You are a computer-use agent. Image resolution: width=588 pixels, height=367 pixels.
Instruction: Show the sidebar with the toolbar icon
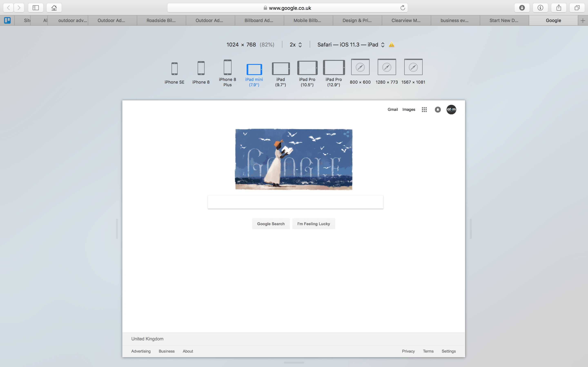pos(36,8)
